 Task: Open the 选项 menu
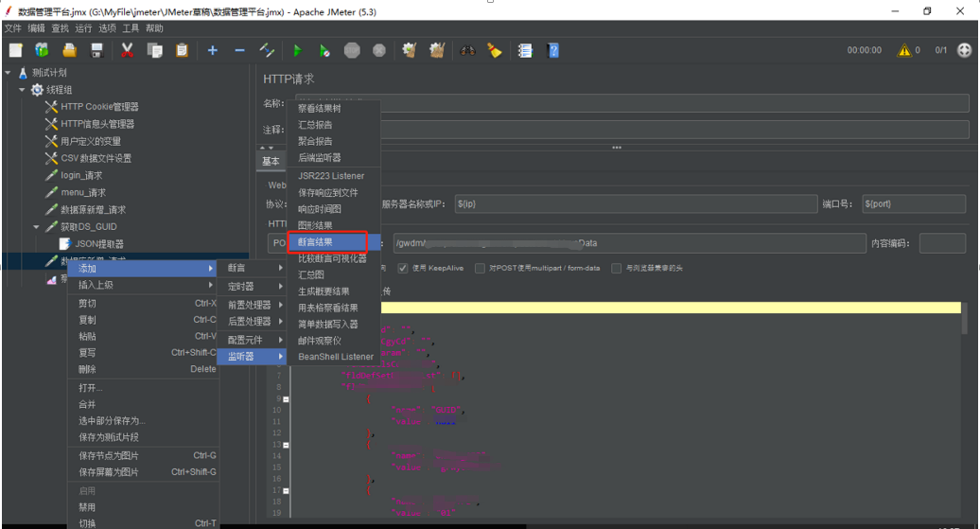(x=108, y=28)
